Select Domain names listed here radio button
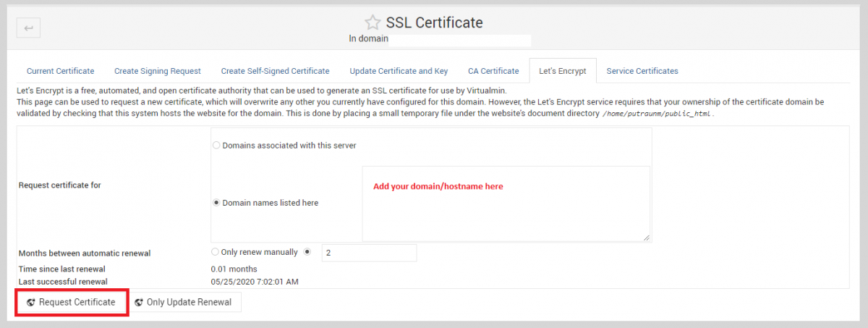Viewport: 868px width, 328px height. pyautogui.click(x=216, y=203)
